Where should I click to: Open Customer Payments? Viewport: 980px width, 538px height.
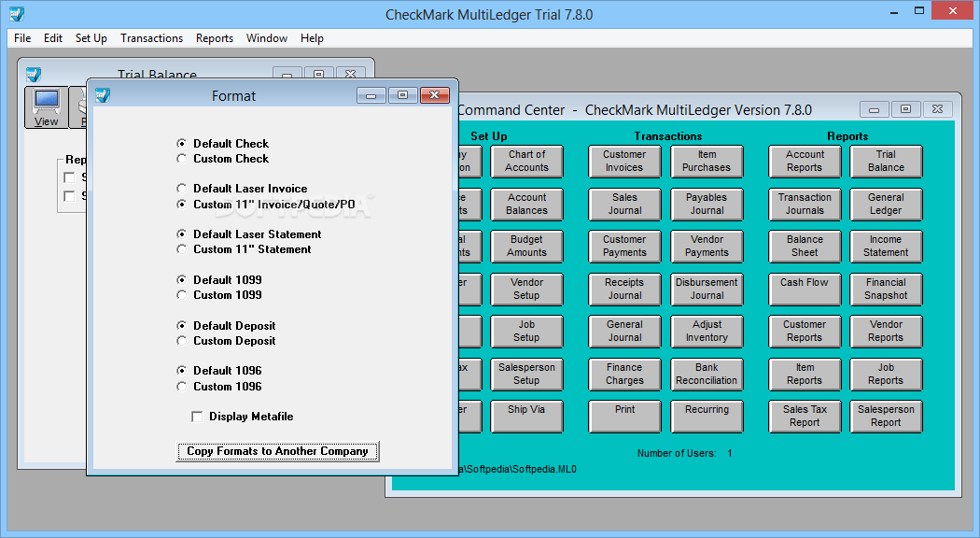pyautogui.click(x=624, y=247)
